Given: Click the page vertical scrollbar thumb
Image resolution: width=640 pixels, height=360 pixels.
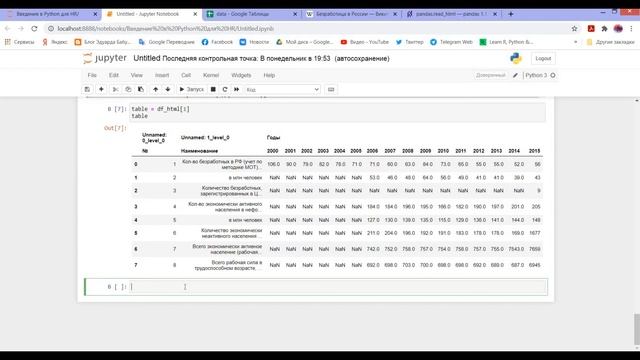Looking at the screenshot, I should coord(637,329).
